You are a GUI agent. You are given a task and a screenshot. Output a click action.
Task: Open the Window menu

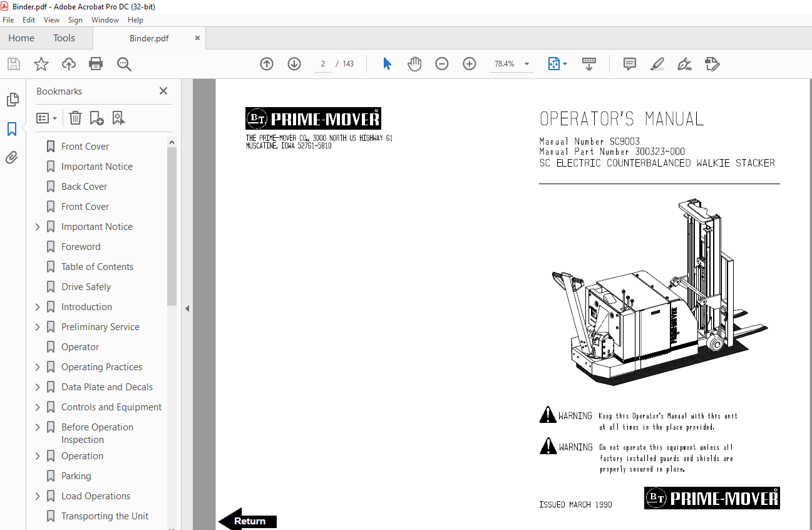point(105,20)
